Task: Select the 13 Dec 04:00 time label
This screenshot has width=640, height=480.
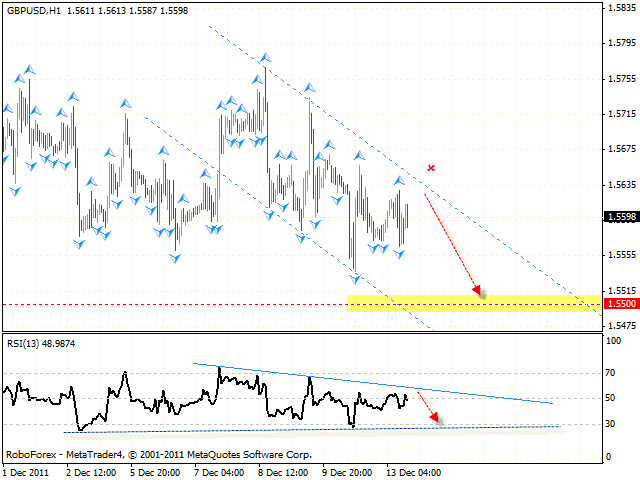Action: pyautogui.click(x=412, y=472)
